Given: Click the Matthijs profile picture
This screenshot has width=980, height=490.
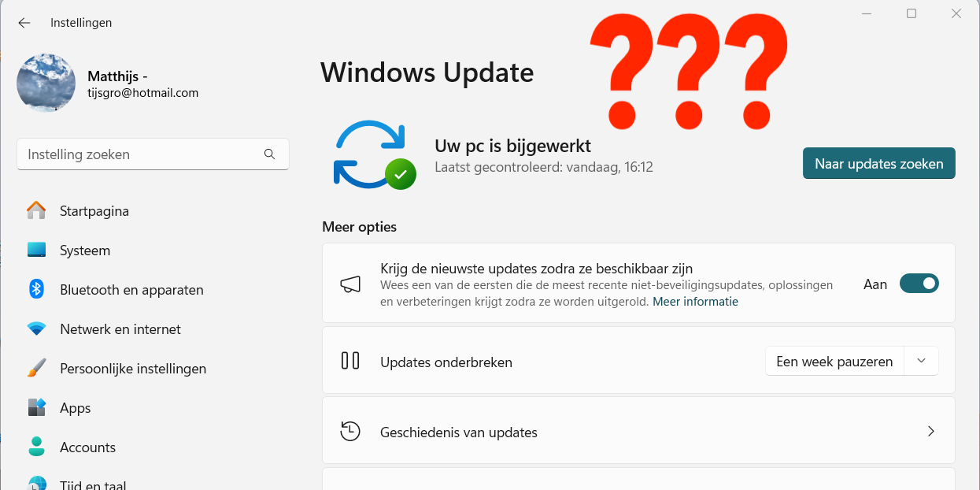Looking at the screenshot, I should (x=46, y=83).
